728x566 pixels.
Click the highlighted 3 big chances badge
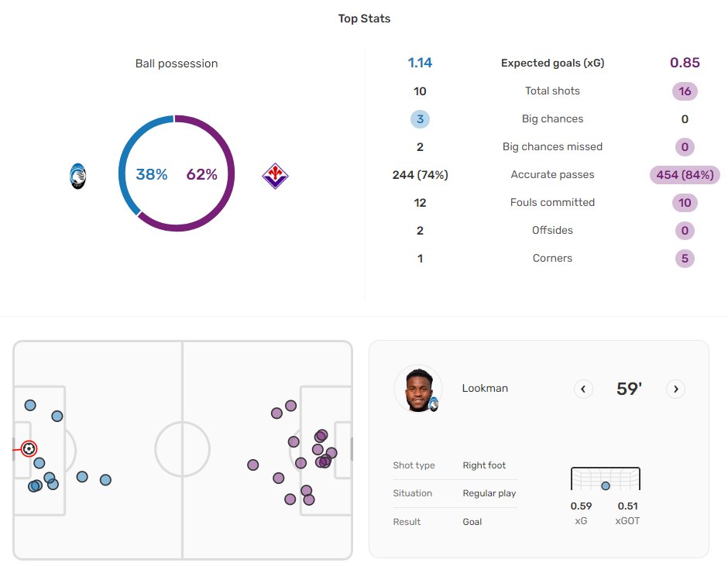[x=420, y=119]
